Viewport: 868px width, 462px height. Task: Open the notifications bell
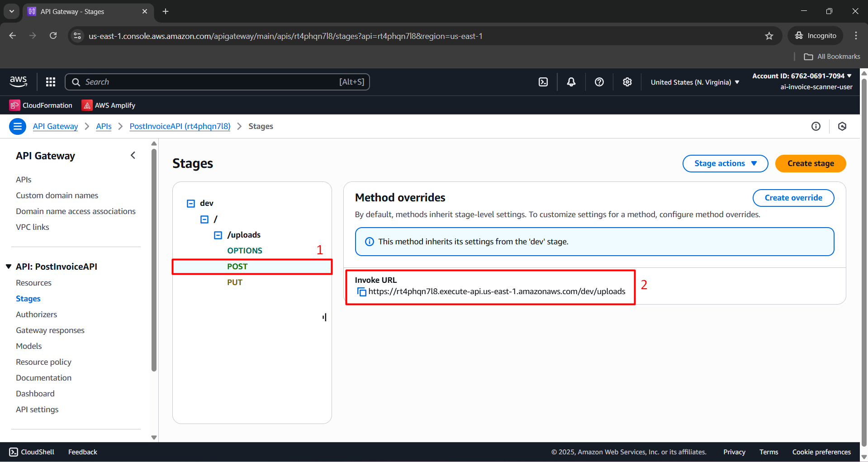(x=571, y=82)
